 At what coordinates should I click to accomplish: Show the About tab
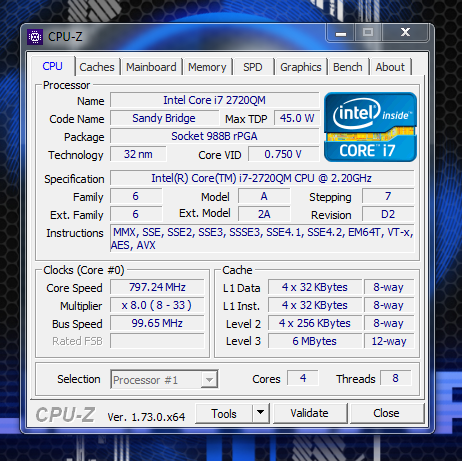390,67
